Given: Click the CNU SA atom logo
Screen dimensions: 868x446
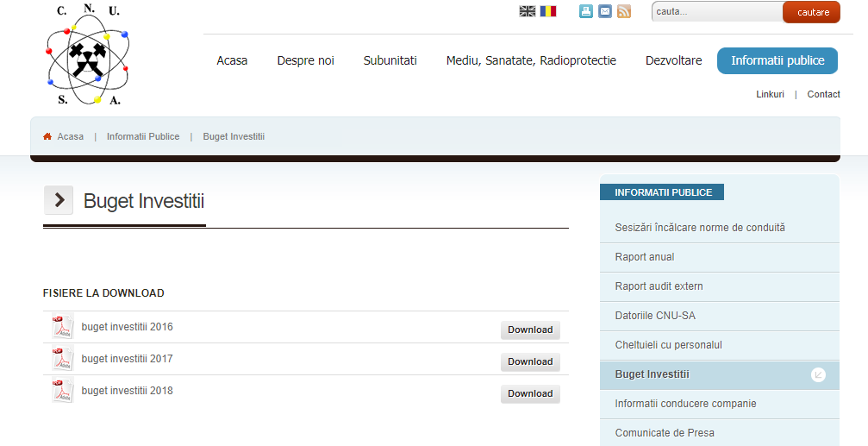Looking at the screenshot, I should point(86,56).
